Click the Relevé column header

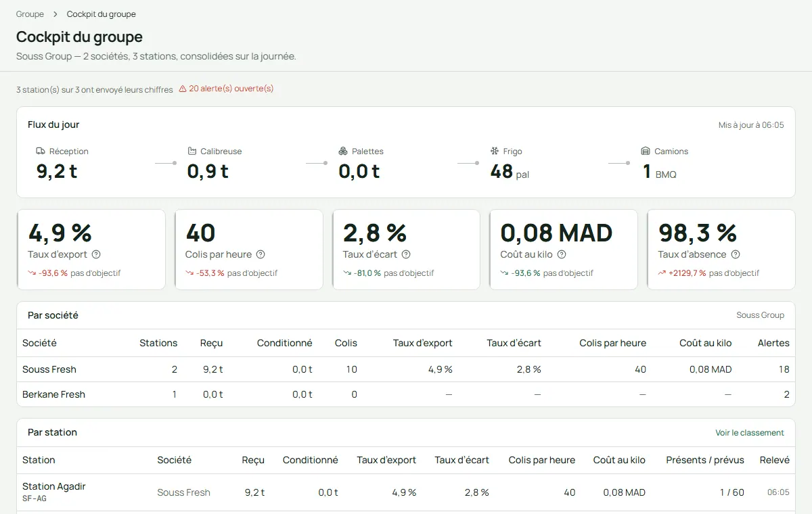pos(775,460)
